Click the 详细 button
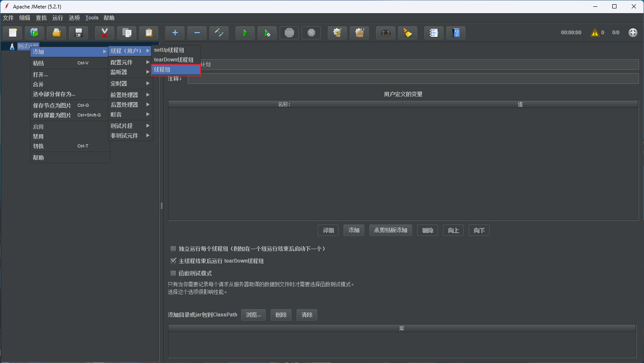This screenshot has width=644, height=363. click(328, 230)
